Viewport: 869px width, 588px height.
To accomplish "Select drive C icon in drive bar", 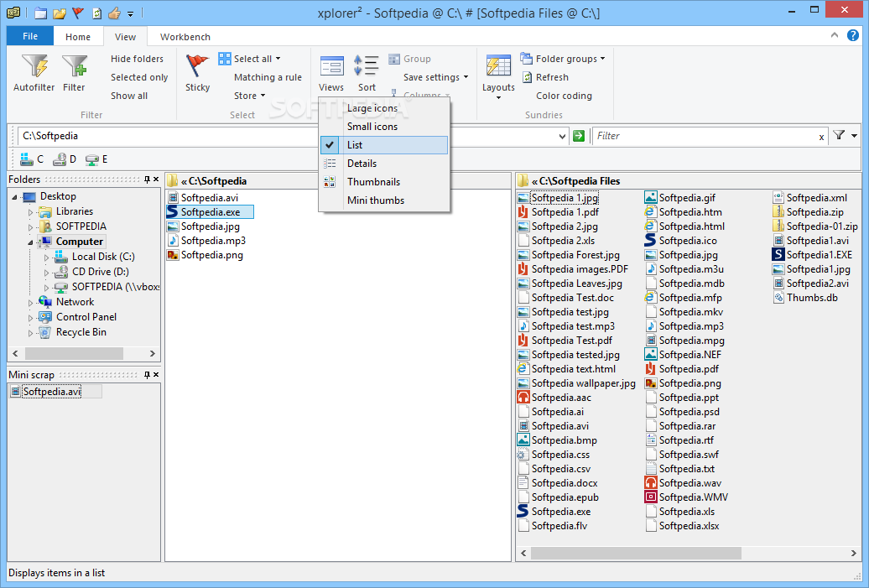I will (x=26, y=159).
